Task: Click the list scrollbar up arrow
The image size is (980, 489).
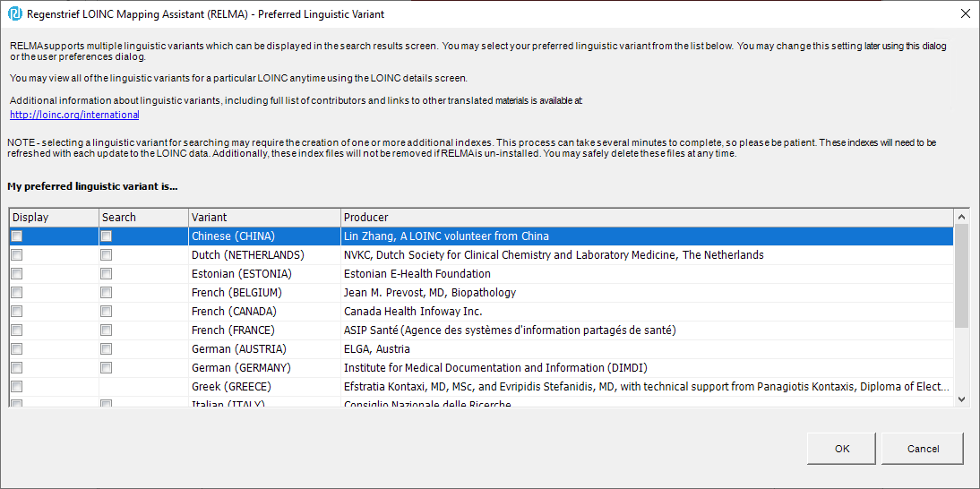Action: [962, 217]
